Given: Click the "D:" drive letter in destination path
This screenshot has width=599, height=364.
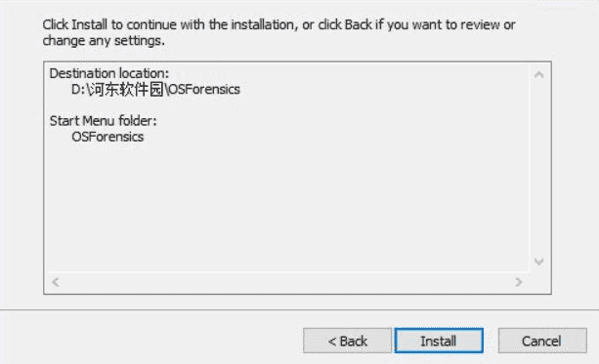Looking at the screenshot, I should click(x=78, y=90).
